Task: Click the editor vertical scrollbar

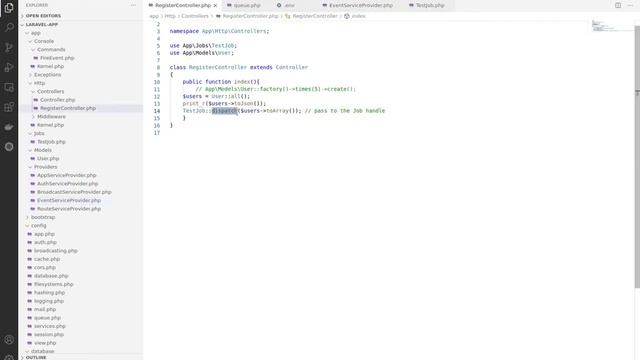Action: coord(637,157)
